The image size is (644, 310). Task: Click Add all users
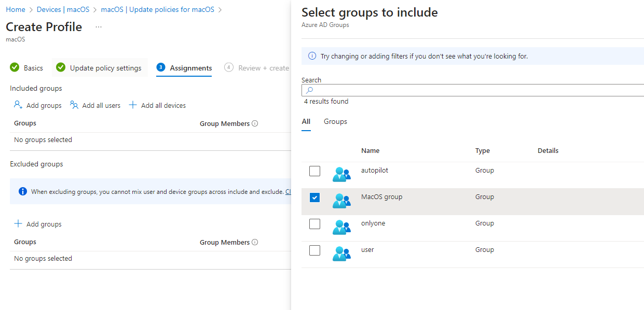(x=95, y=105)
